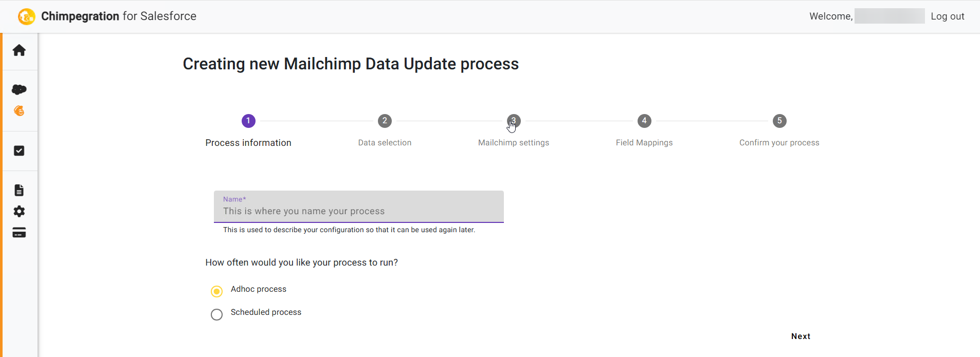Open the settings gear sidebar icon

tap(19, 211)
